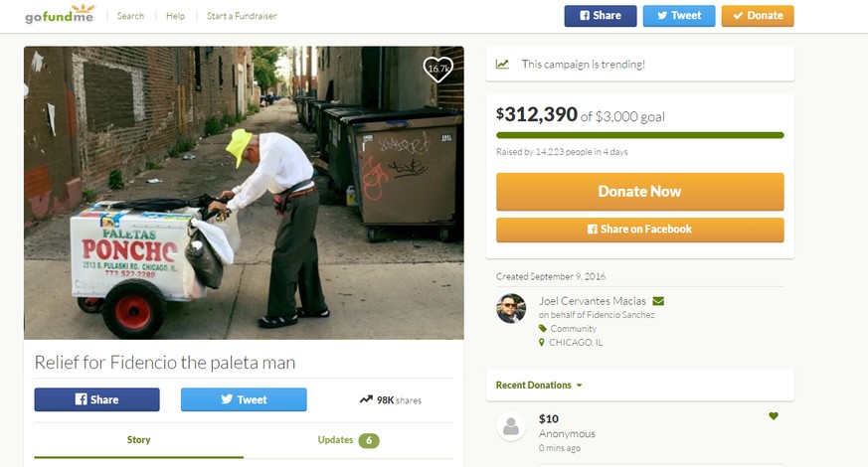
Task: Click the envelope icon beside Joel Cervantes Macias
Action: click(658, 301)
